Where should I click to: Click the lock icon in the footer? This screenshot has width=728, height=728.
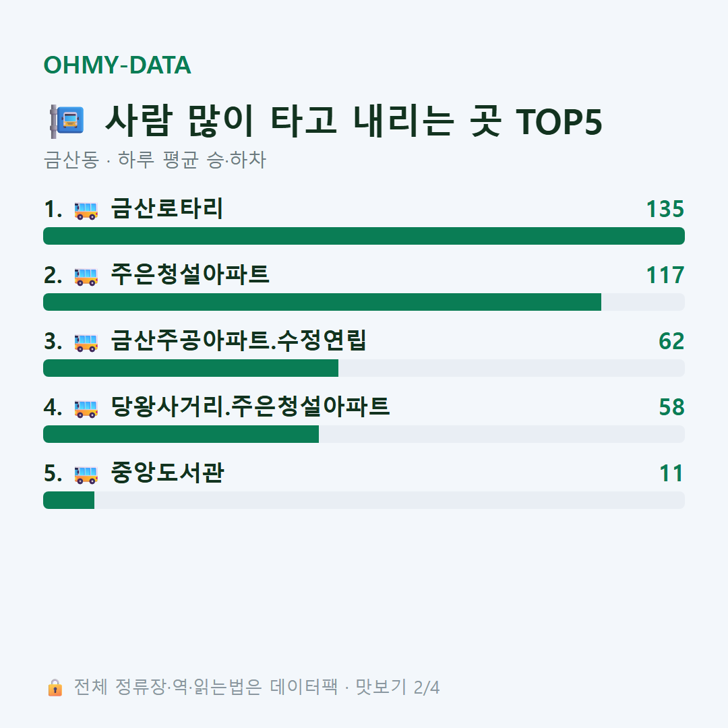(x=55, y=687)
